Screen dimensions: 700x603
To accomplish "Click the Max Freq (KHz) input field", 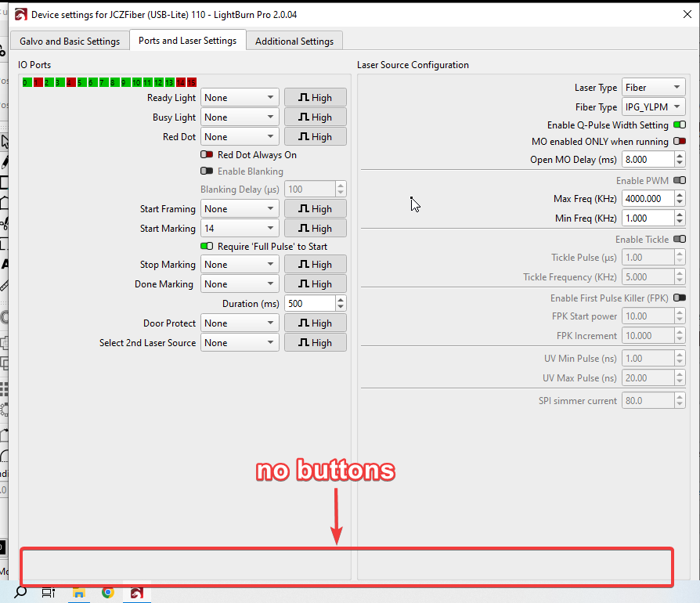I will (x=647, y=199).
